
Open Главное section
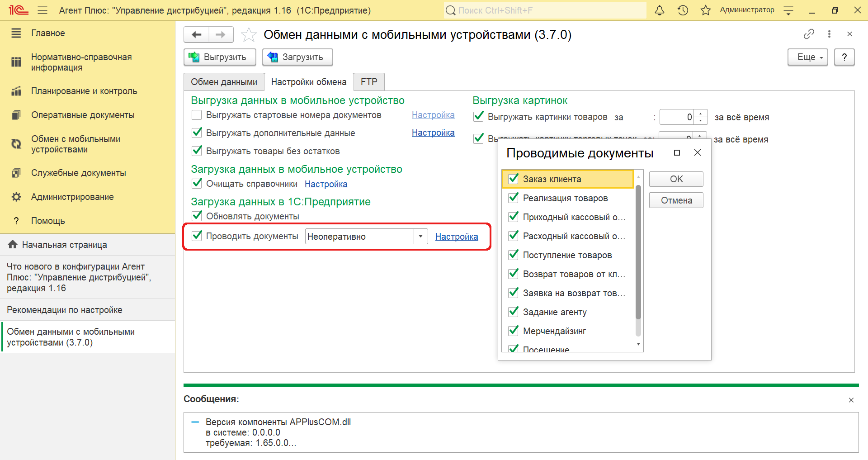(x=87, y=33)
